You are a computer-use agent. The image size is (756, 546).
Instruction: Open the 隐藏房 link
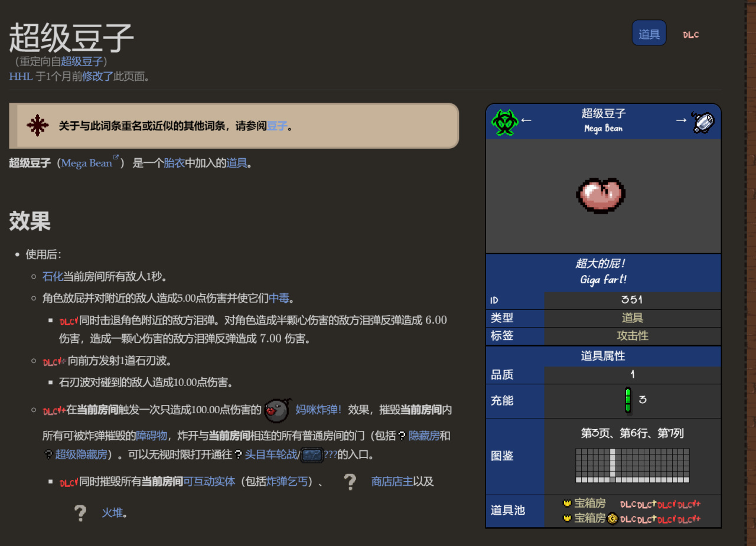(x=424, y=436)
